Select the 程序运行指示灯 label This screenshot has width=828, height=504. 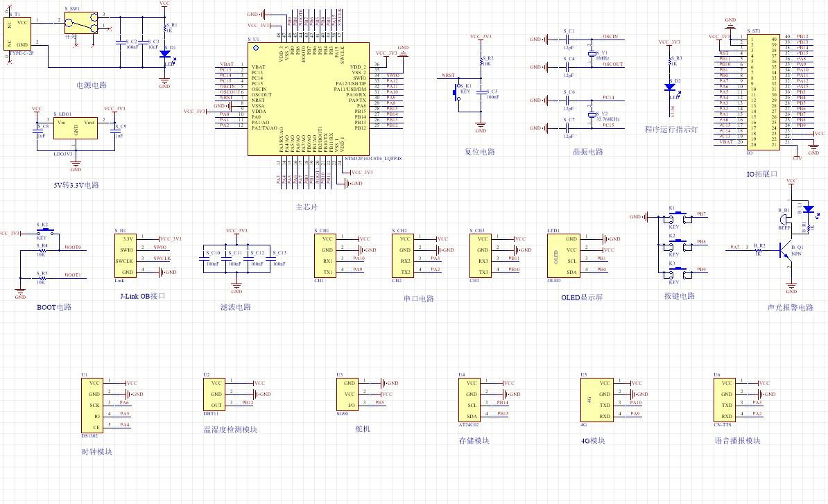tap(671, 130)
